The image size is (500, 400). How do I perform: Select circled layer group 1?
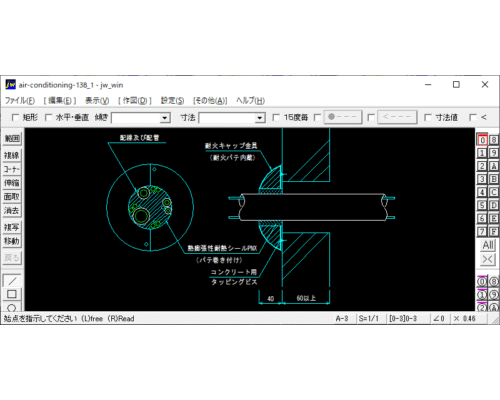[482, 295]
